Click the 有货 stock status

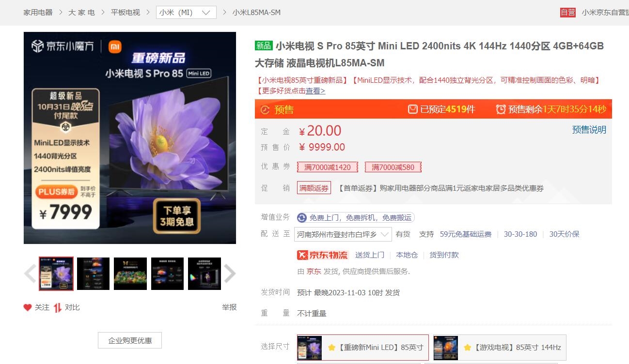click(x=403, y=234)
